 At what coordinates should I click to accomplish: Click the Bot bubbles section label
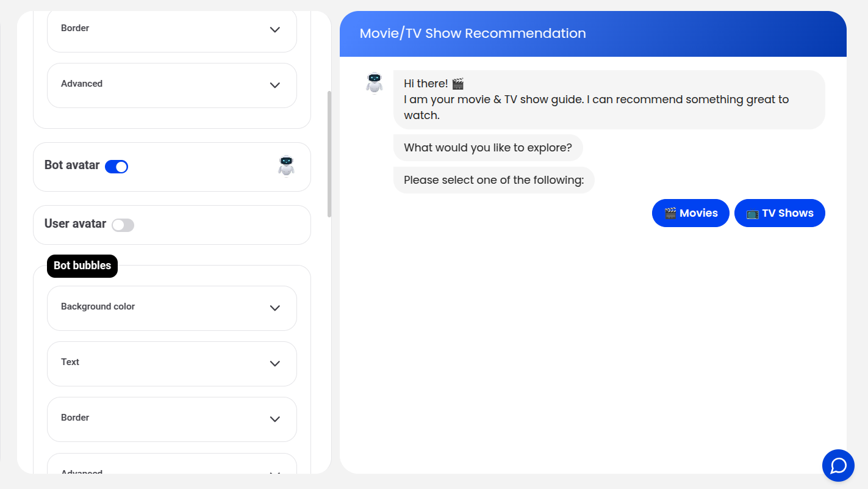coord(82,266)
